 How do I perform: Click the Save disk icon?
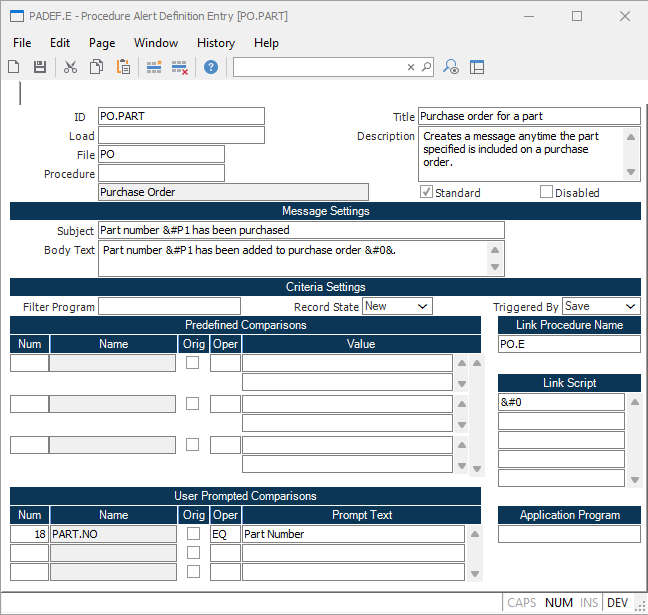[40, 67]
